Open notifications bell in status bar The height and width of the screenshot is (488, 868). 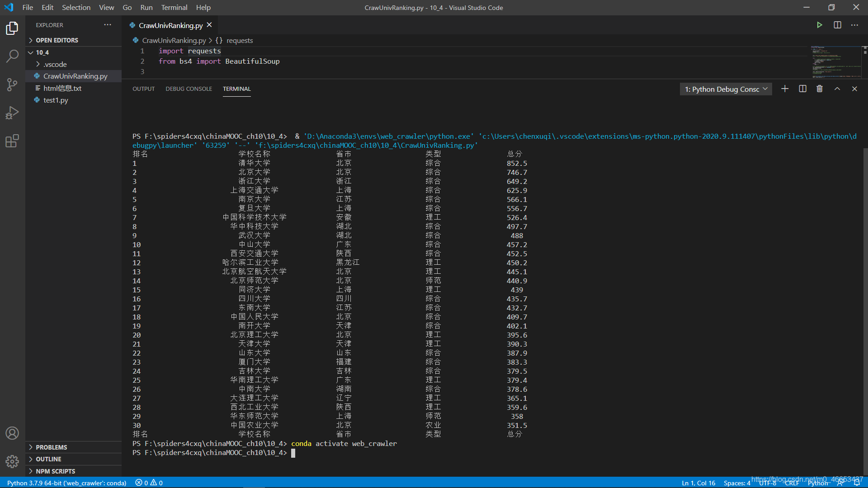point(857,483)
